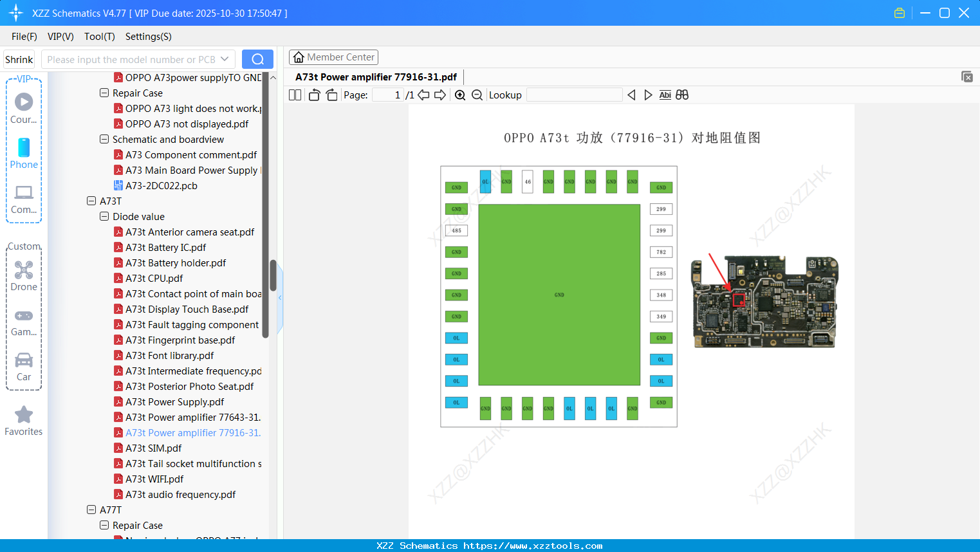980x552 pixels.
Task: Click the Member Center button
Action: tap(333, 57)
